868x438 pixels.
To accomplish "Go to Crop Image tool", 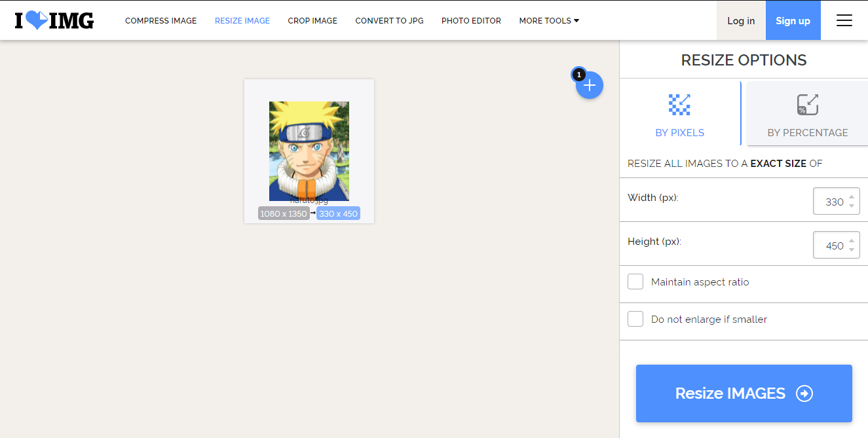I will [312, 21].
